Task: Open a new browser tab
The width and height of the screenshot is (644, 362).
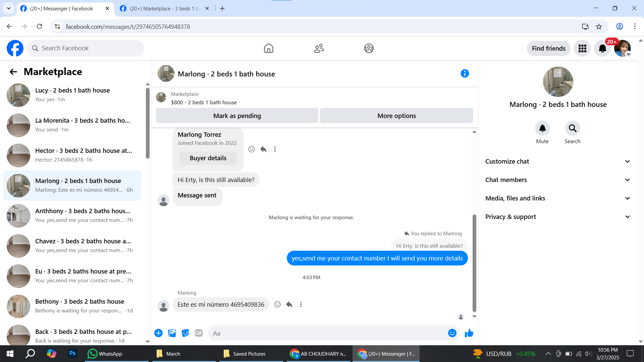Action: coord(222,9)
